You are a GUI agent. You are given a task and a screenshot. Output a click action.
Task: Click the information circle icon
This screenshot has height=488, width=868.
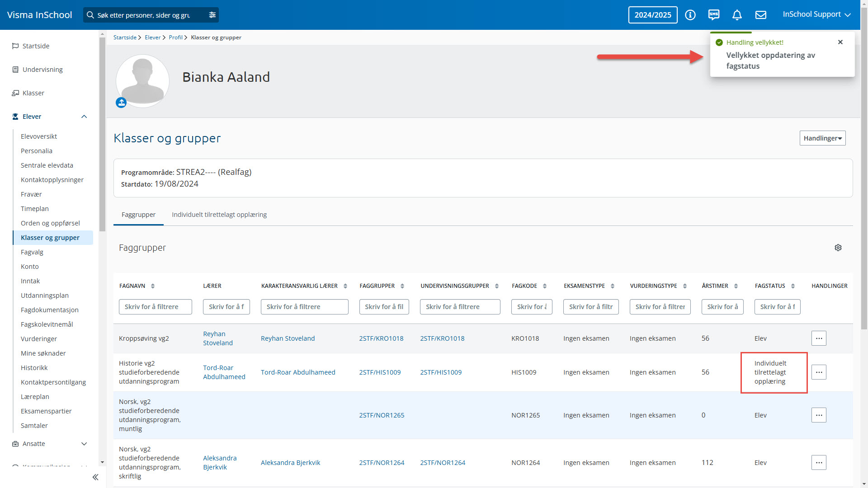tap(690, 15)
